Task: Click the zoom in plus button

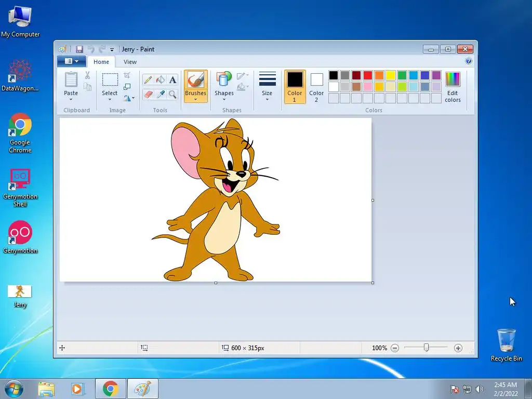Action: [x=458, y=348]
